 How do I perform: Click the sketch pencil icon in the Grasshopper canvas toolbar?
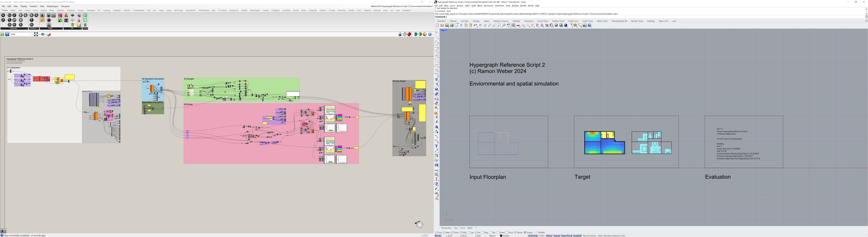coord(49,34)
